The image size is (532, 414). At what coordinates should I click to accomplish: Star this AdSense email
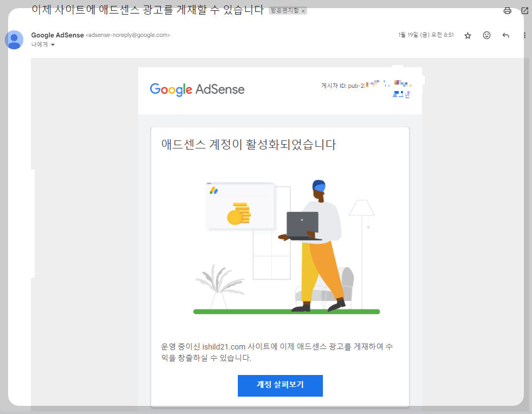click(x=468, y=35)
